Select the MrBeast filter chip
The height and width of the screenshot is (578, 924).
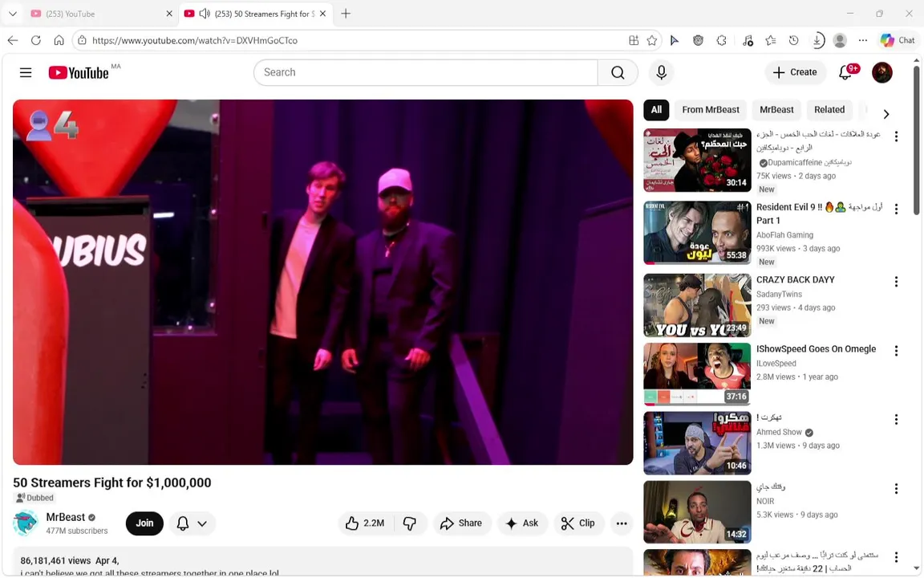pyautogui.click(x=776, y=110)
